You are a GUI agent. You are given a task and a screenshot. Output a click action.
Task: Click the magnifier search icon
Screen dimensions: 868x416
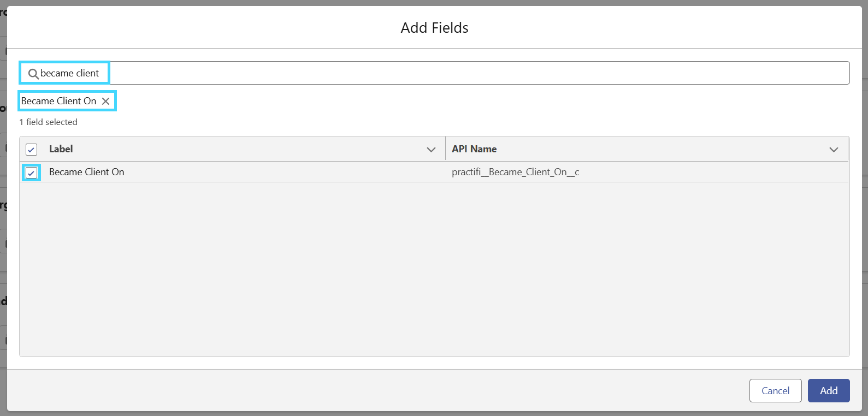tap(33, 74)
